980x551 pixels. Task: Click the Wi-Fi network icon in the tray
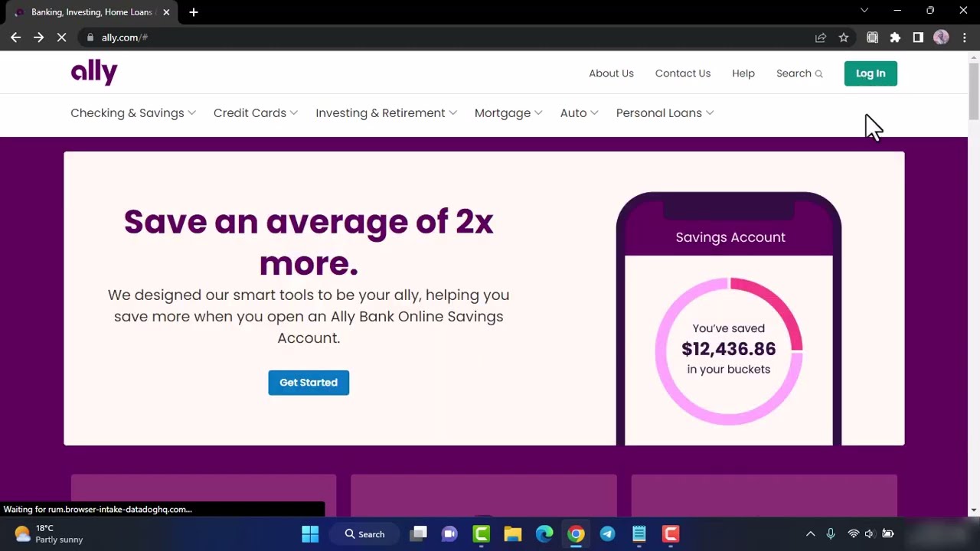point(853,534)
